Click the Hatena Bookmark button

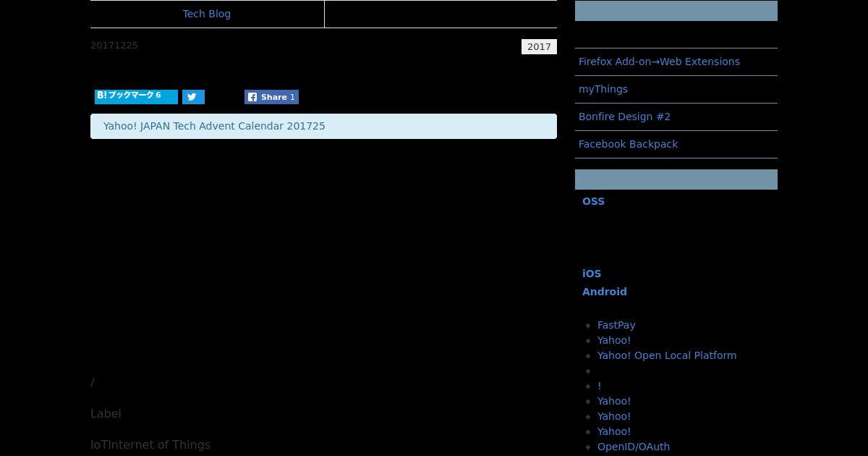pyautogui.click(x=136, y=96)
